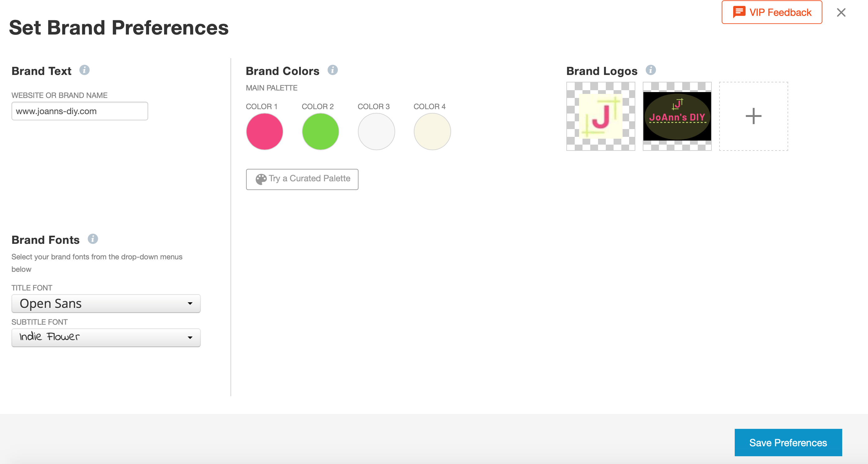Choose the cream Color 4 swatch

pyautogui.click(x=432, y=132)
